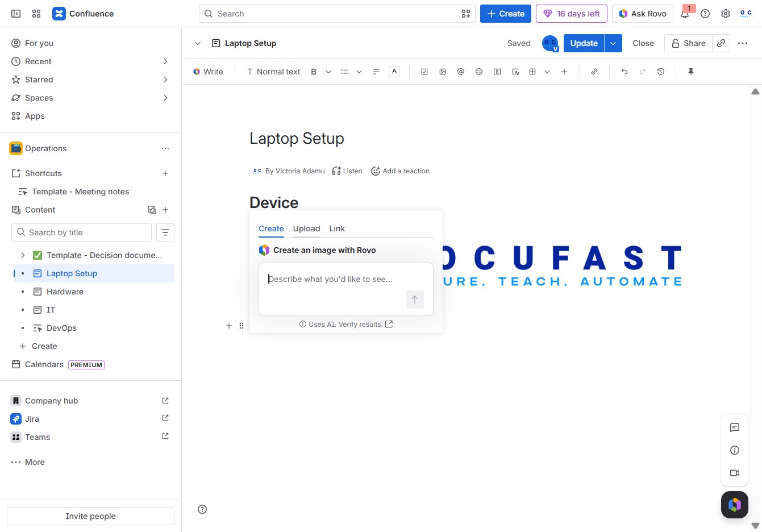
Task: Open the help menu in top bar
Action: (705, 14)
